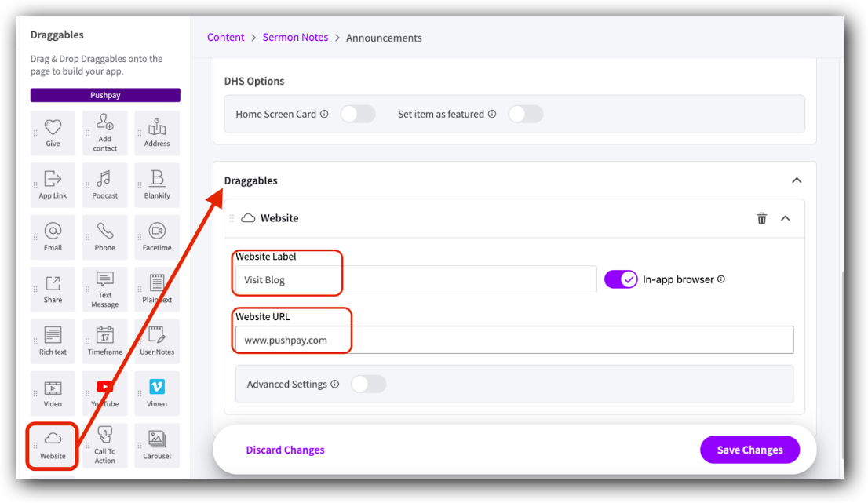Navigate to Content via the breadcrumb
Screen dimensions: 868x503
(226, 37)
